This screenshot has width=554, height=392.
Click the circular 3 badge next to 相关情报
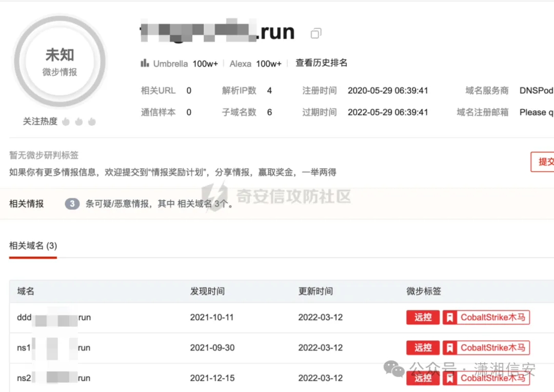(72, 203)
